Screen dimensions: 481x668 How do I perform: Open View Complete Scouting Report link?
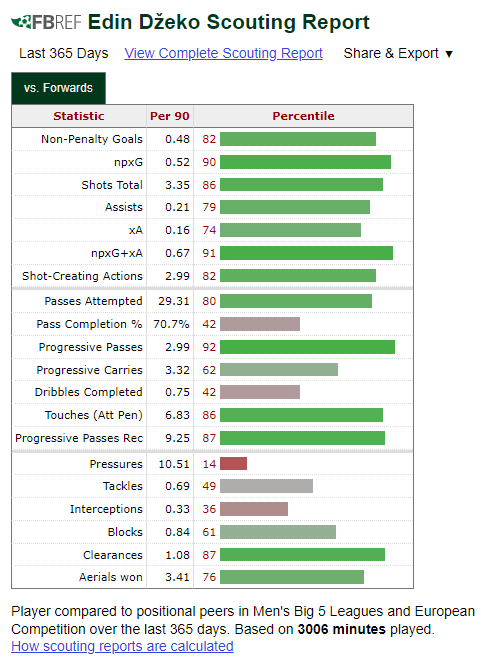click(223, 53)
